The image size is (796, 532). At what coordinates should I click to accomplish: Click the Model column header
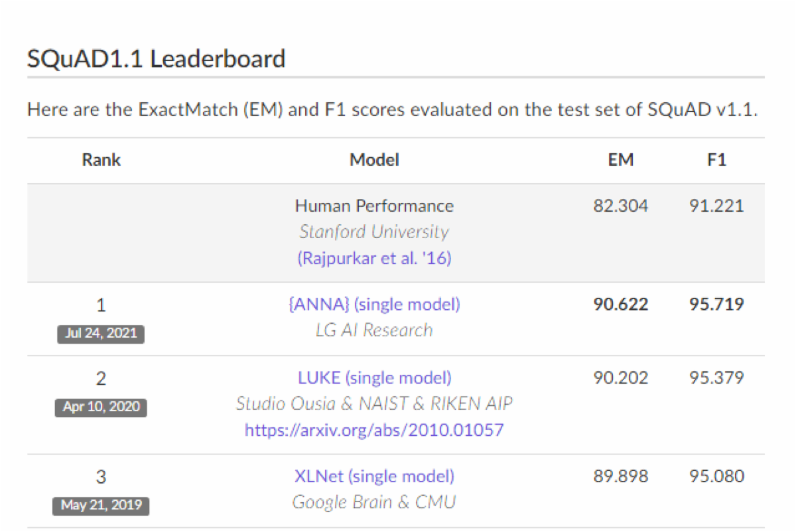tap(374, 160)
